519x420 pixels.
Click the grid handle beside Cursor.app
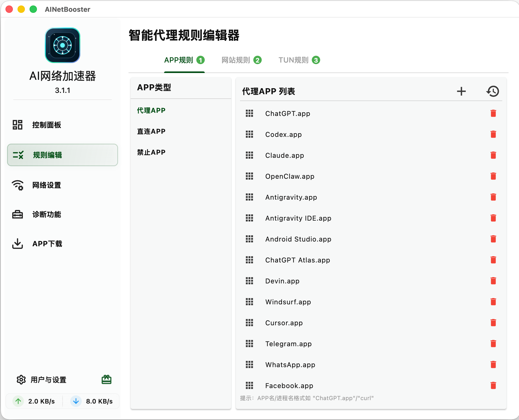point(249,323)
